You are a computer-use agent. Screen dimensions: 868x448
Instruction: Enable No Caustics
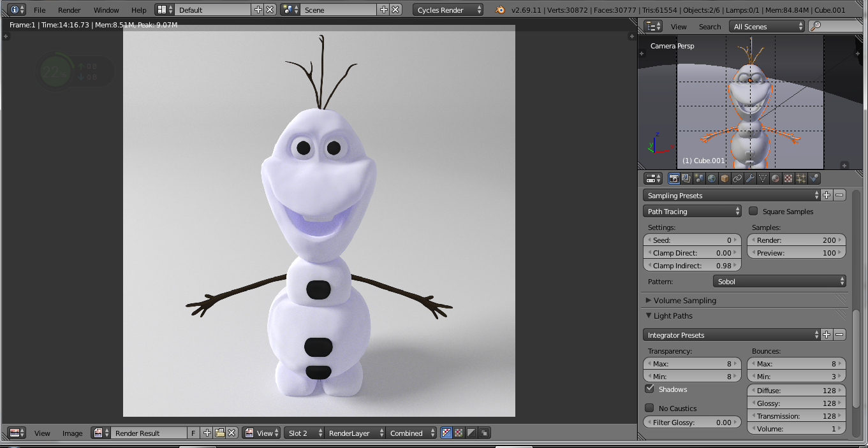pos(649,408)
